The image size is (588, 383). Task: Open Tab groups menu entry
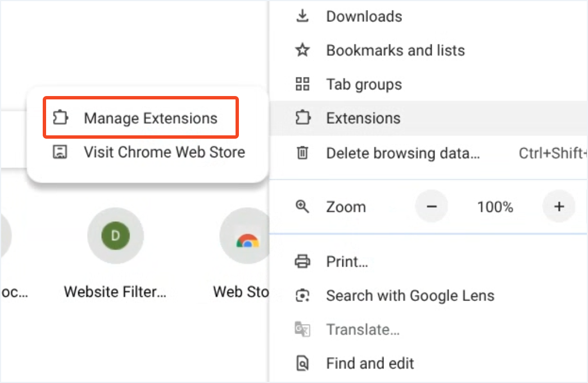pyautogui.click(x=428, y=84)
